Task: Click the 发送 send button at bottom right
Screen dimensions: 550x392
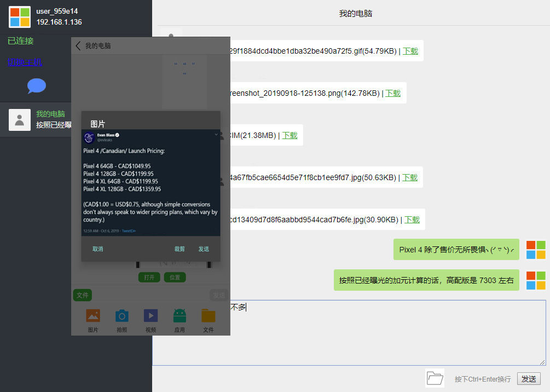Action: point(528,379)
